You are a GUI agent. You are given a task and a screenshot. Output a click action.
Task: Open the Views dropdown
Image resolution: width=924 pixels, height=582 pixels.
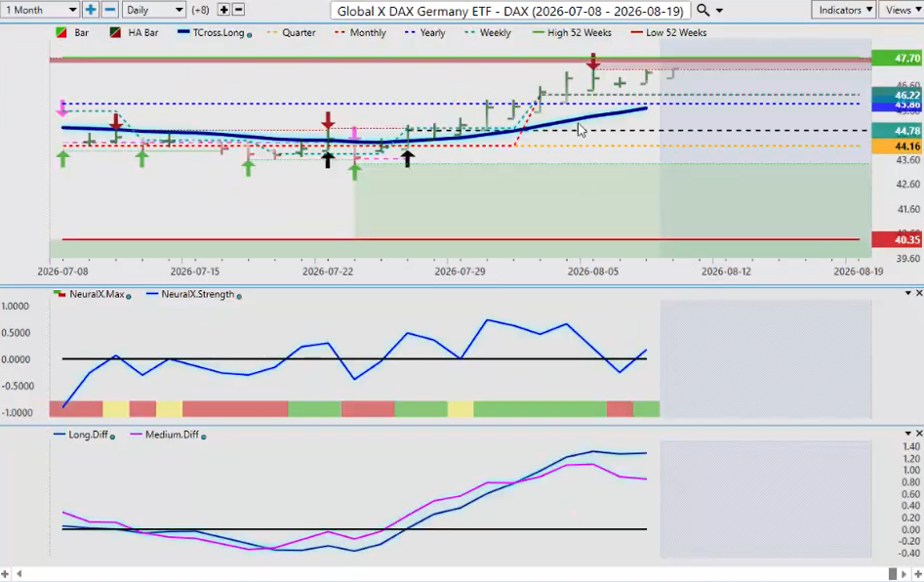click(x=902, y=10)
